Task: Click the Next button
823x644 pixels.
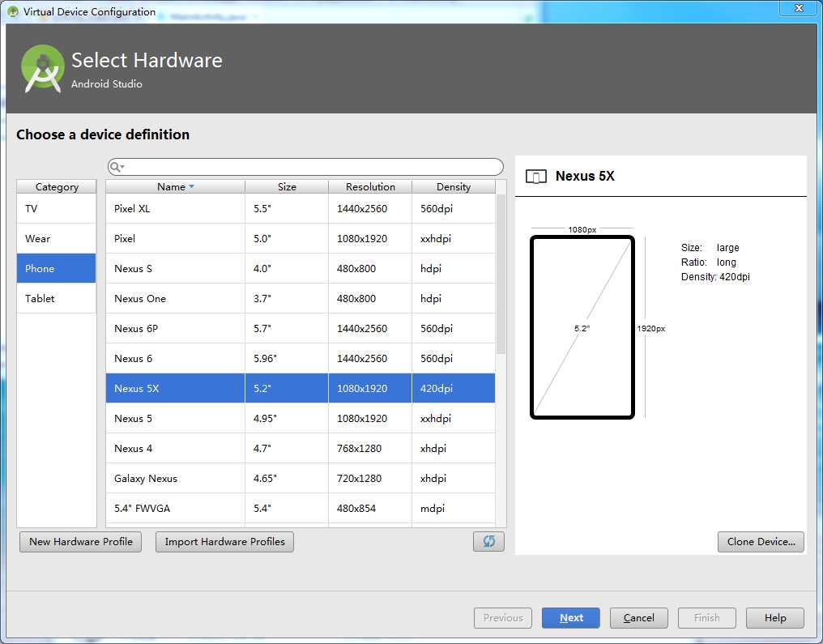Action: (x=570, y=618)
